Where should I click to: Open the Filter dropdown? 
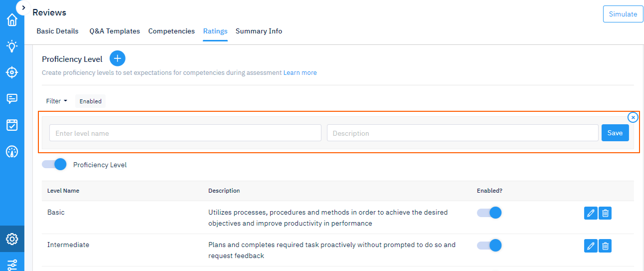click(x=56, y=101)
